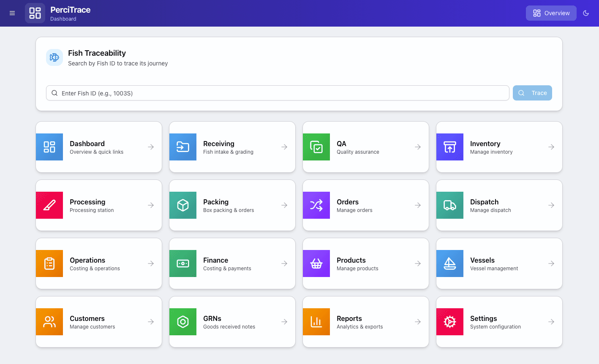
Task: Click arrow on the Receiving card
Action: click(284, 147)
